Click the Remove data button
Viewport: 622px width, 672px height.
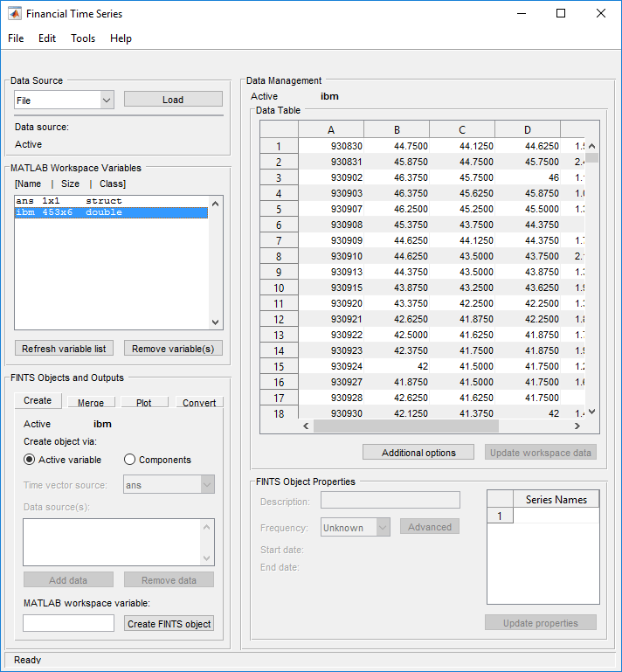coord(169,580)
